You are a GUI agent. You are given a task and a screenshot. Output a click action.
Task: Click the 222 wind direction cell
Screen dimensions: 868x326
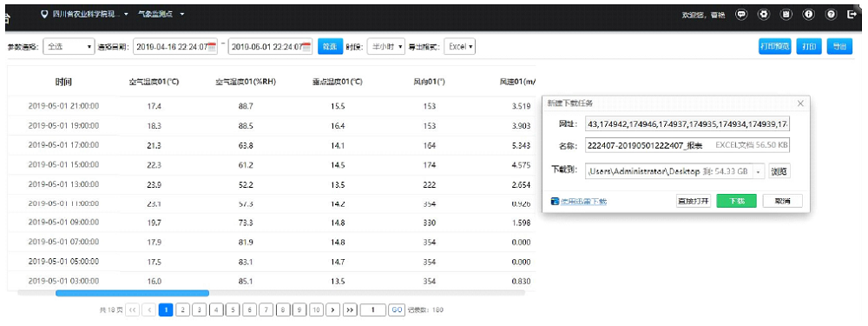(x=429, y=184)
